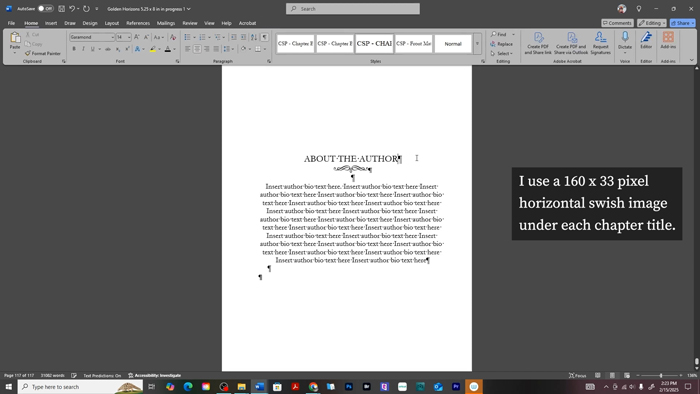
Task: Open the Editor proofing tool
Action: click(x=646, y=40)
